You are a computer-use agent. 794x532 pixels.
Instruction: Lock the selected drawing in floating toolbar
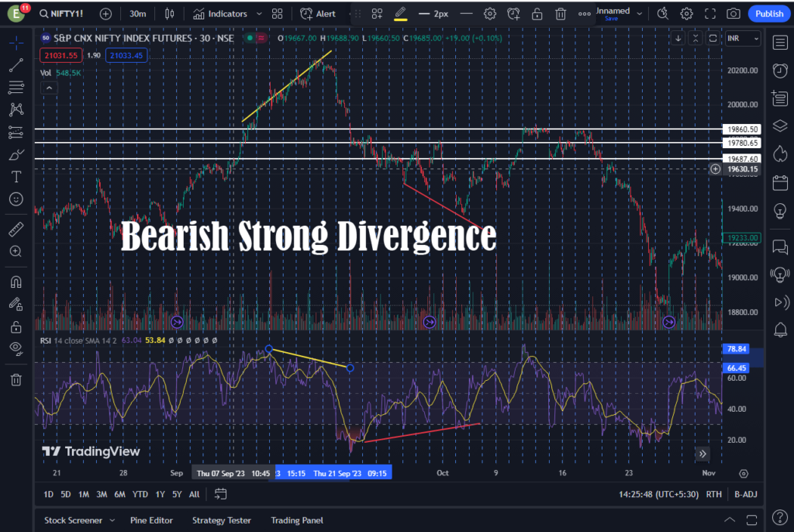coord(537,14)
